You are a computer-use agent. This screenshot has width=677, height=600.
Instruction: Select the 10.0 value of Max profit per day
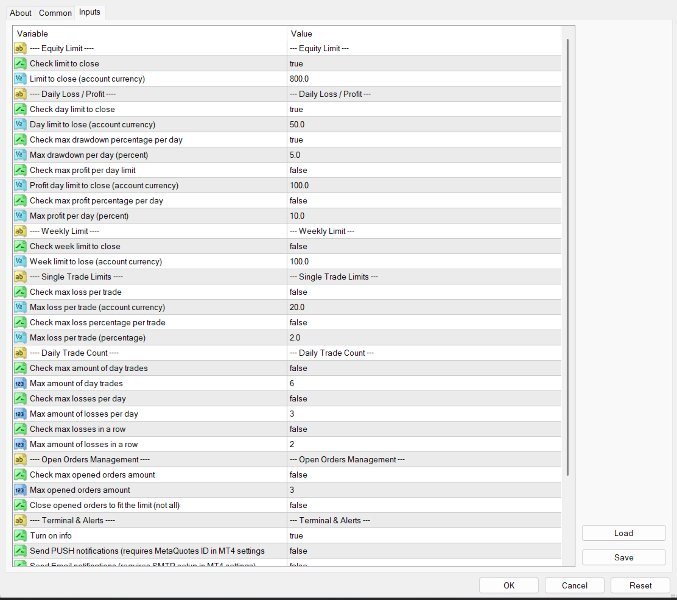[297, 215]
